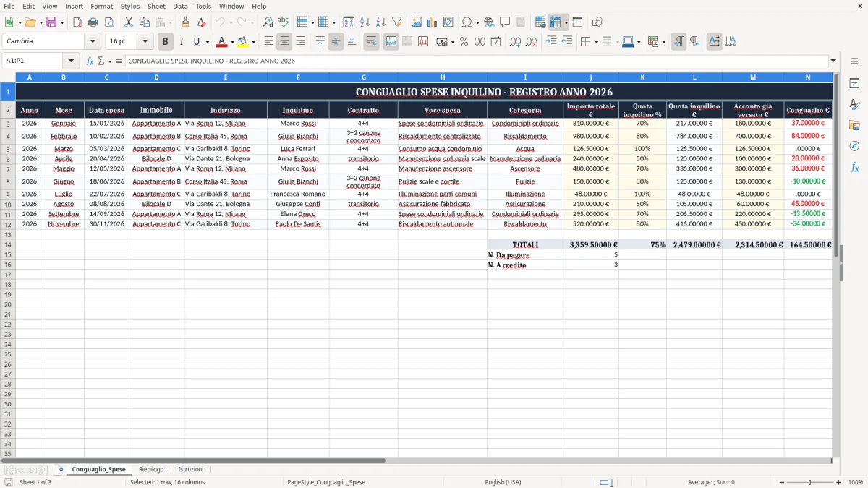Open the Styles menu
868x488 pixels.
(130, 6)
